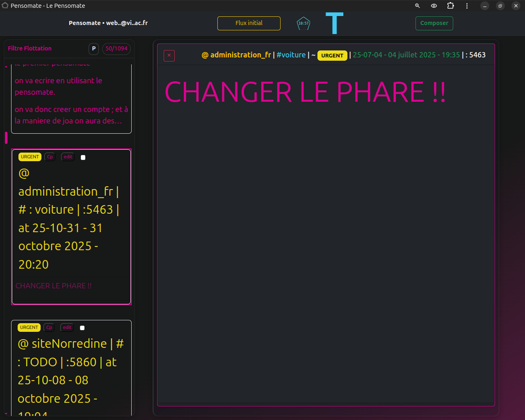Toggle the URGENT badge on the voiture card
This screenshot has height=420, width=525.
30,157
